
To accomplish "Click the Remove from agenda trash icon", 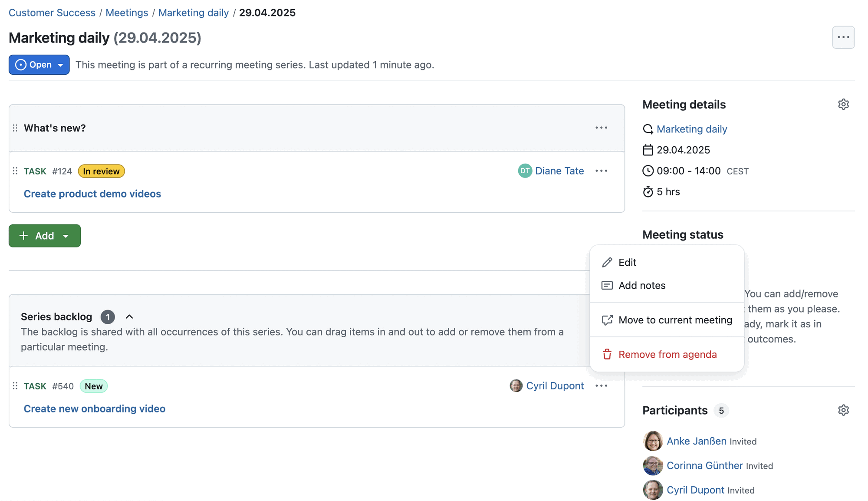I will coord(606,354).
